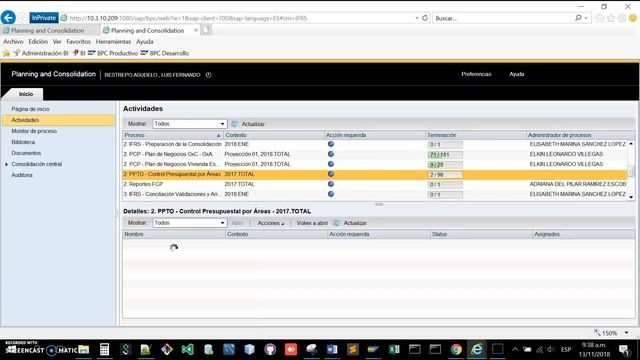
Task: Click blue action icon for IFRS Preparación row
Action: (331, 144)
